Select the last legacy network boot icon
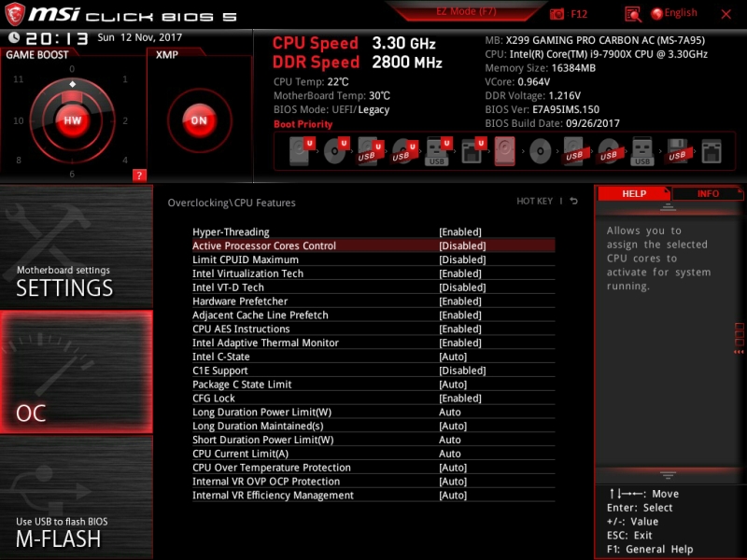The image size is (747, 560). tap(712, 151)
